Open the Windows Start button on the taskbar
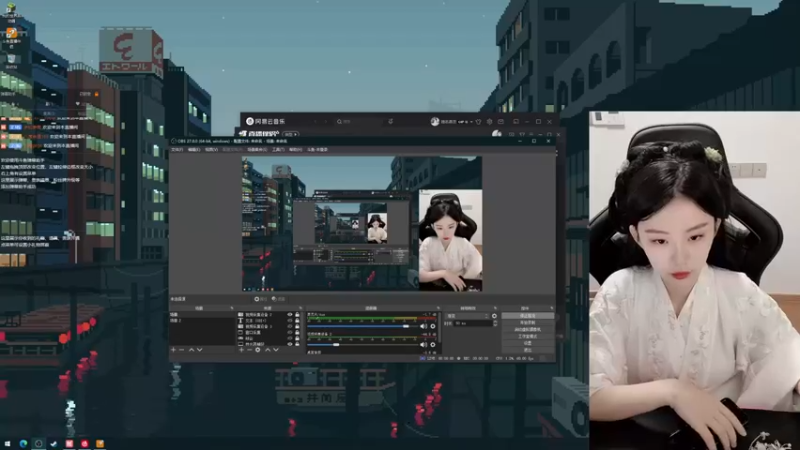Viewport: 800px width, 450px height. 7,443
